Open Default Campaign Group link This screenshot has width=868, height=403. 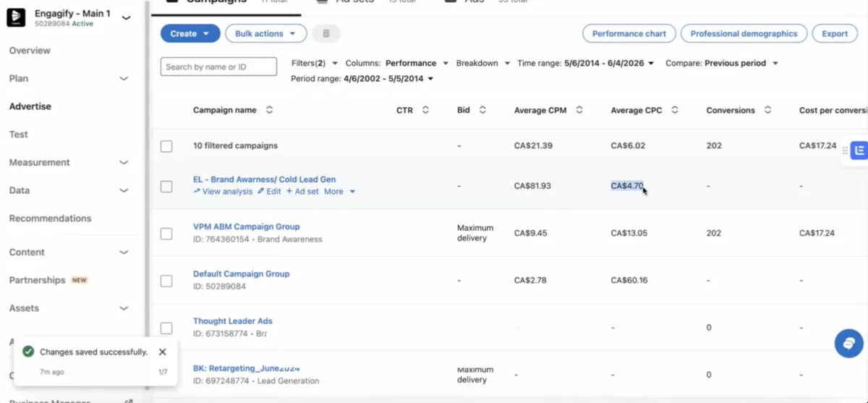[241, 273]
